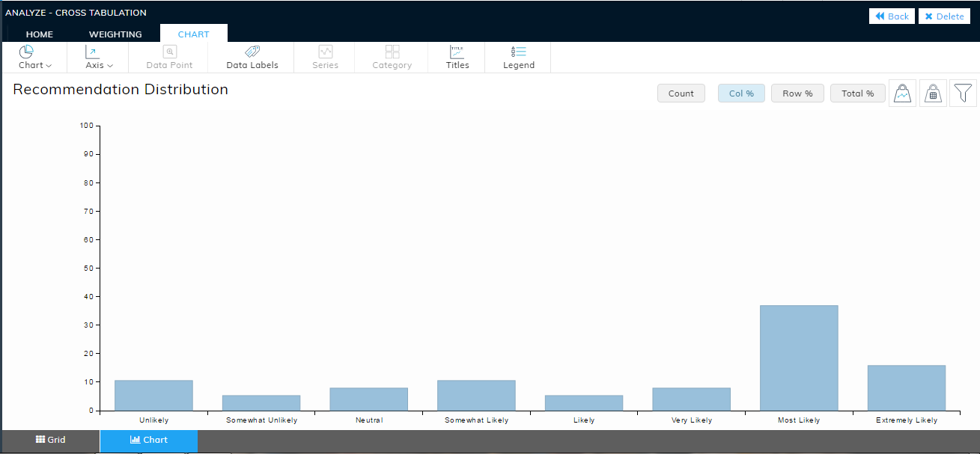Select the bottom Chart view tab
The image size is (980, 454).
149,441
